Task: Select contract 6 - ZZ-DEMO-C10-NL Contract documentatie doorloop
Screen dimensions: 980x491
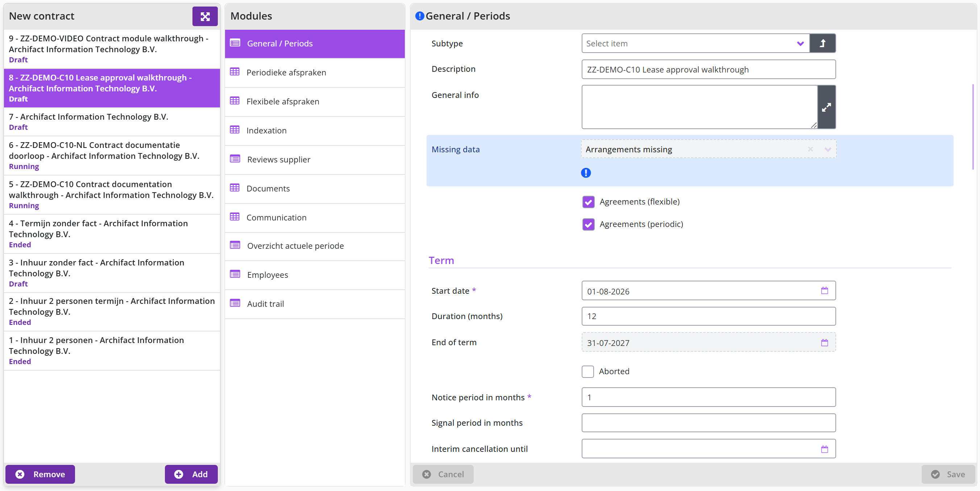Action: (x=112, y=156)
